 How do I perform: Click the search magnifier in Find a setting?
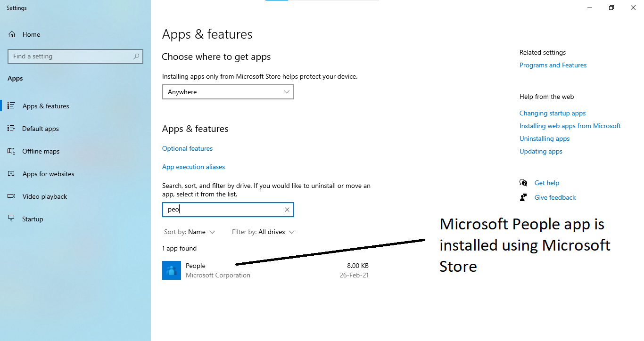point(136,56)
